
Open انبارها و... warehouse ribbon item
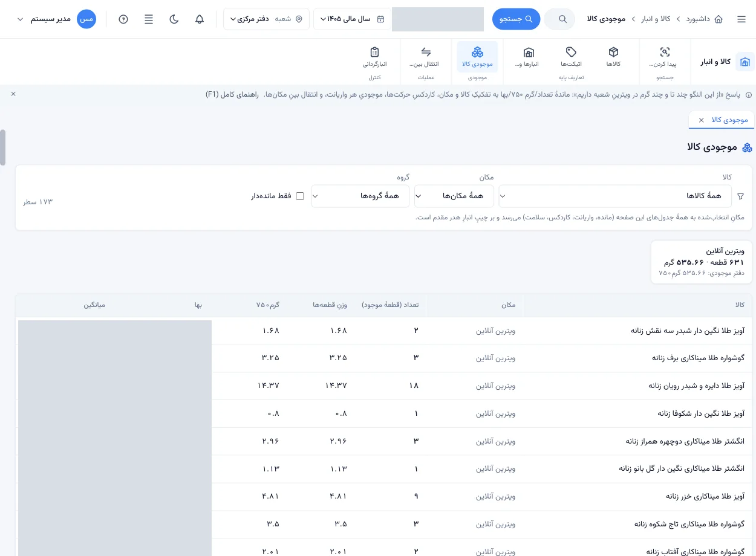(x=529, y=57)
